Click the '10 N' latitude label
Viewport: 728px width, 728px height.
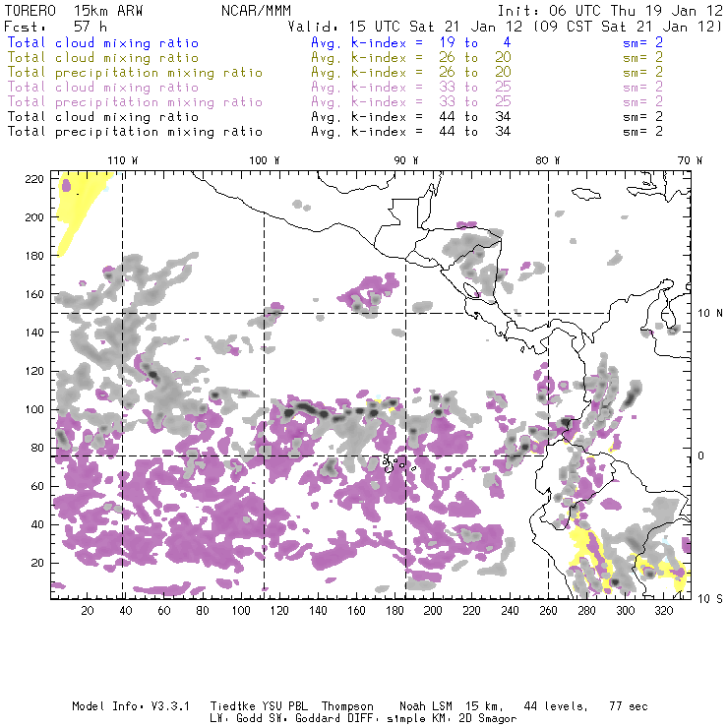point(710,314)
